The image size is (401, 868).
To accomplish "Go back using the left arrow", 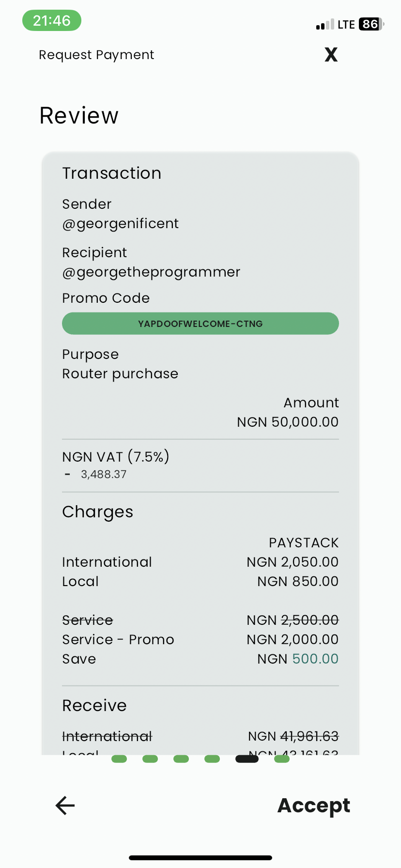I will [x=65, y=806].
